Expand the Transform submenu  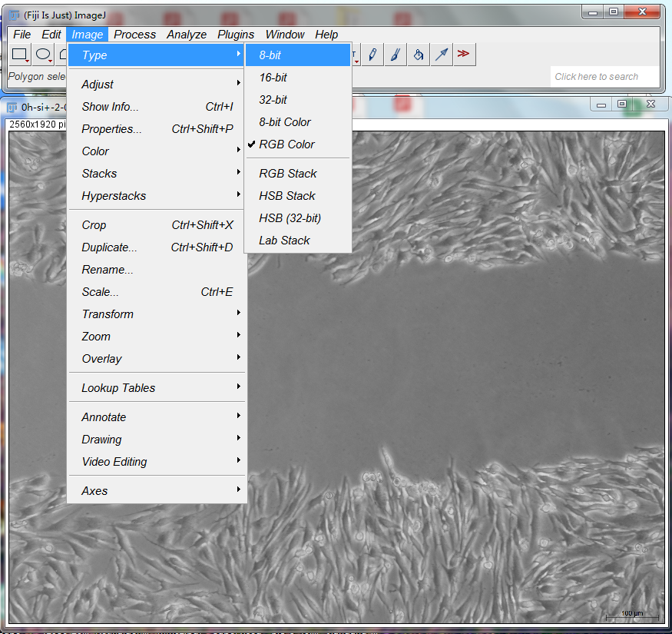pos(157,314)
